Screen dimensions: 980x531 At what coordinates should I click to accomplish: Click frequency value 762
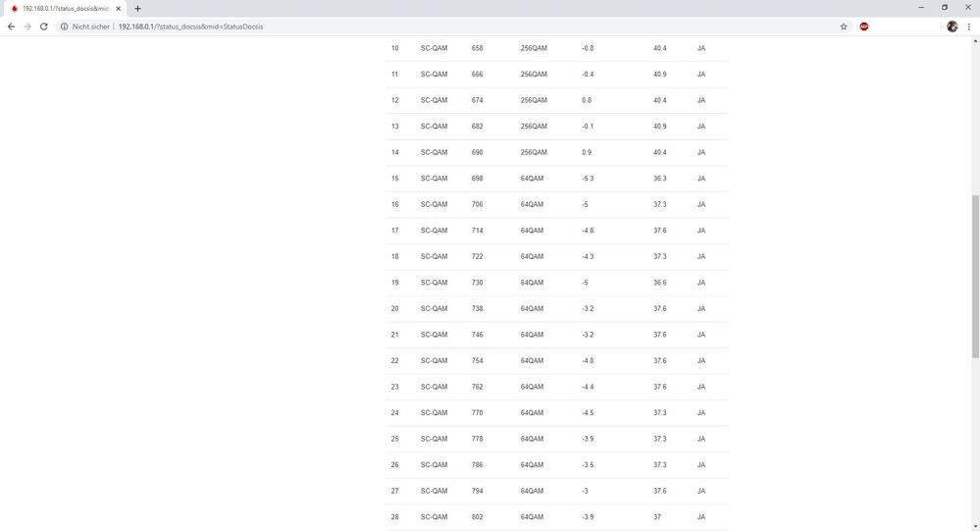478,387
